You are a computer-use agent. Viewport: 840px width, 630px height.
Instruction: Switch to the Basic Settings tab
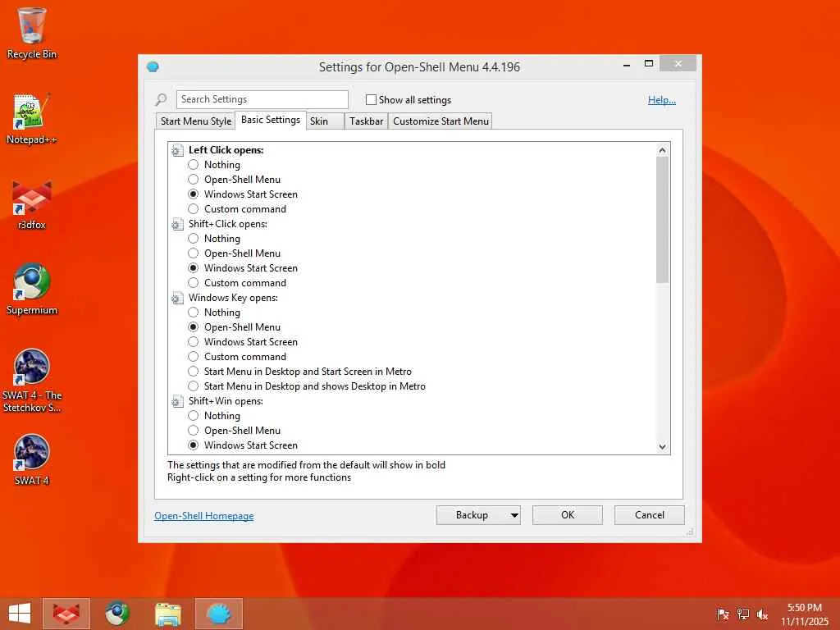point(271,120)
